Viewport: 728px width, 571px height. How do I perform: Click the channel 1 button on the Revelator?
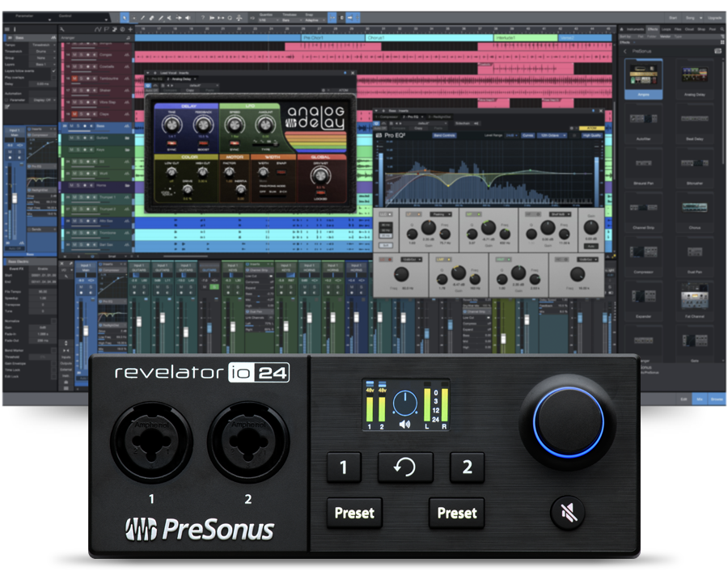[344, 467]
